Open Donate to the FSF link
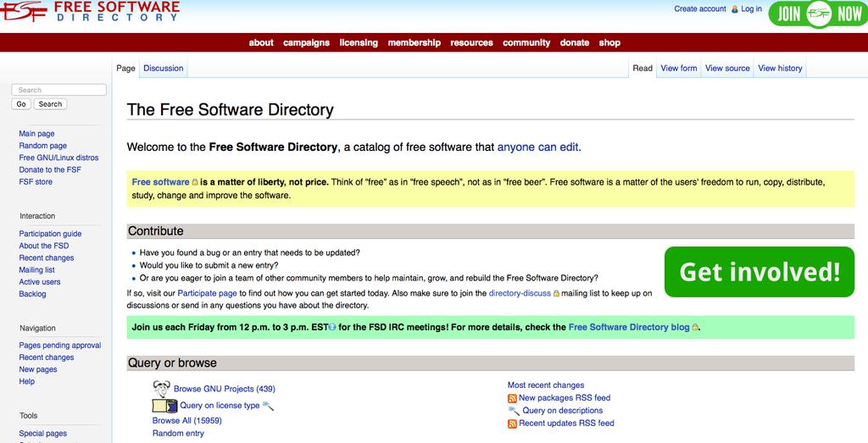 tap(50, 169)
